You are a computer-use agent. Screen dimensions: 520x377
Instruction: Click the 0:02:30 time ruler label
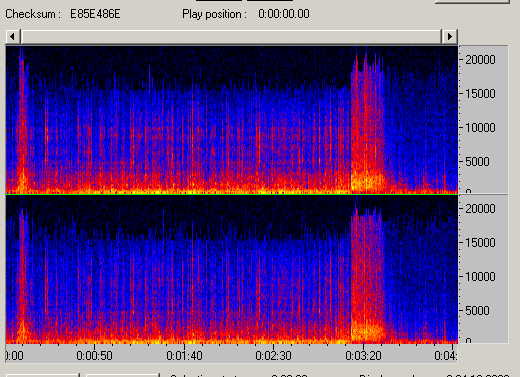(x=273, y=356)
